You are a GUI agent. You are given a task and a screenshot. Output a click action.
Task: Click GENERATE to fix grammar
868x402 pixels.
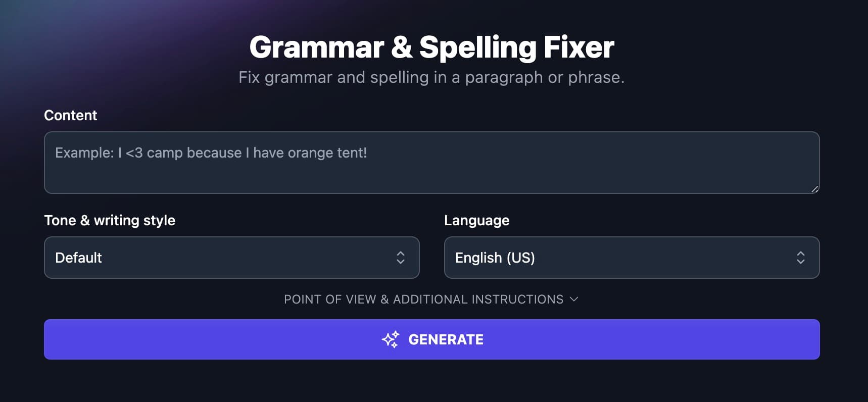[431, 339]
